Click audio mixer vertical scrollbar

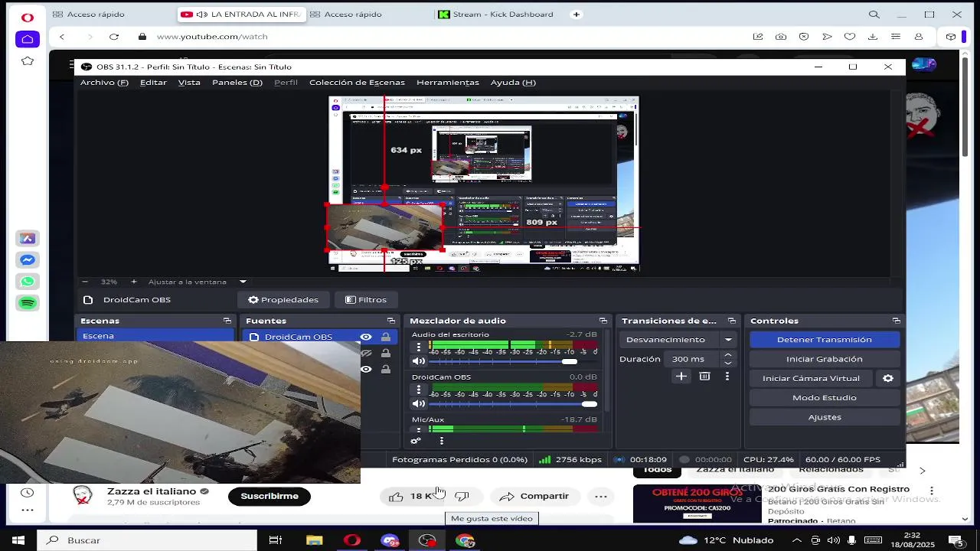[608, 371]
